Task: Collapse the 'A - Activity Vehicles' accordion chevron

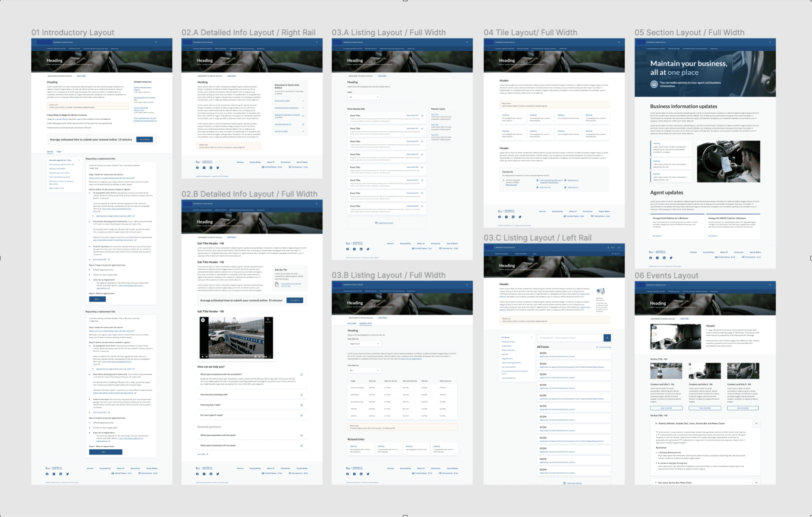Action: (756, 423)
